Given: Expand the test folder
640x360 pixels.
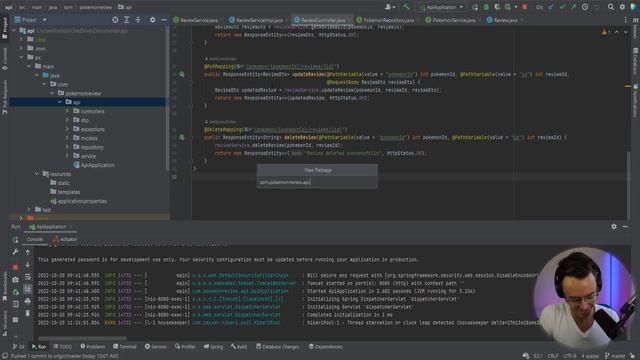Looking at the screenshot, I should coord(29,210).
